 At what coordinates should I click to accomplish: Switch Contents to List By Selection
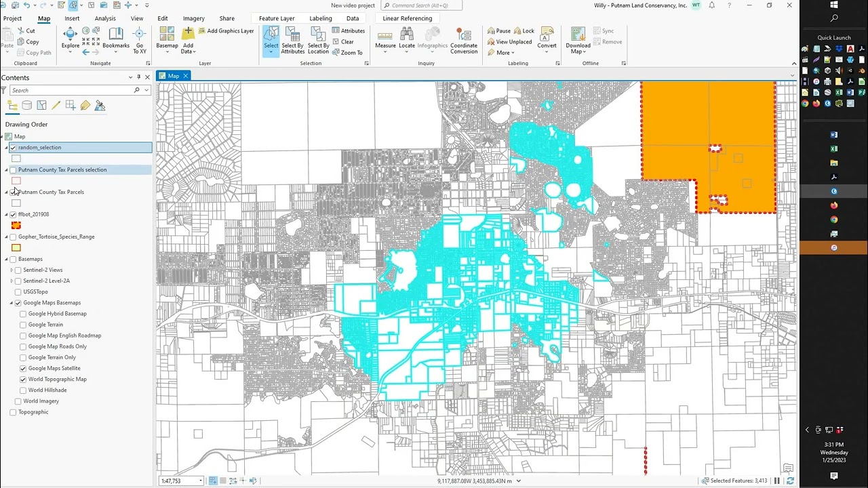(41, 106)
